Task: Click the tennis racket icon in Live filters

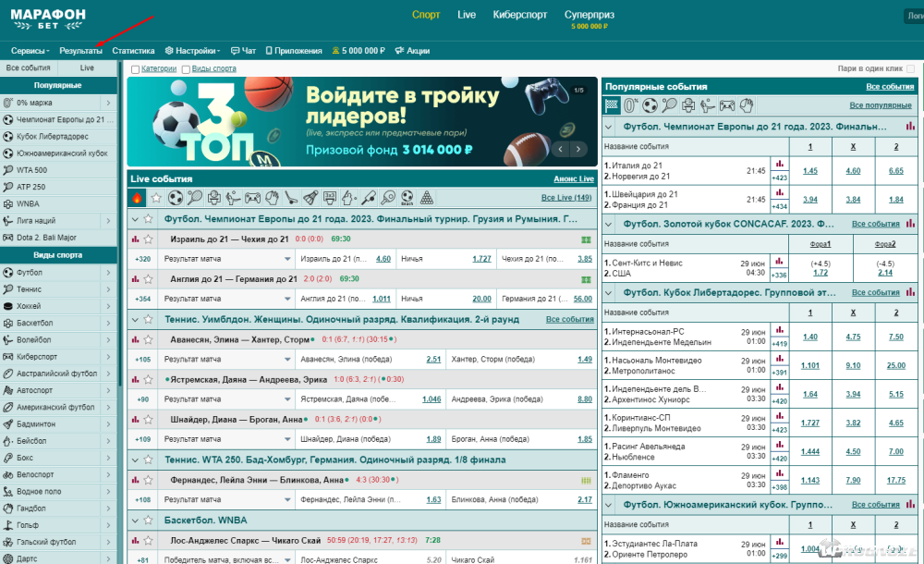Action: [x=195, y=198]
